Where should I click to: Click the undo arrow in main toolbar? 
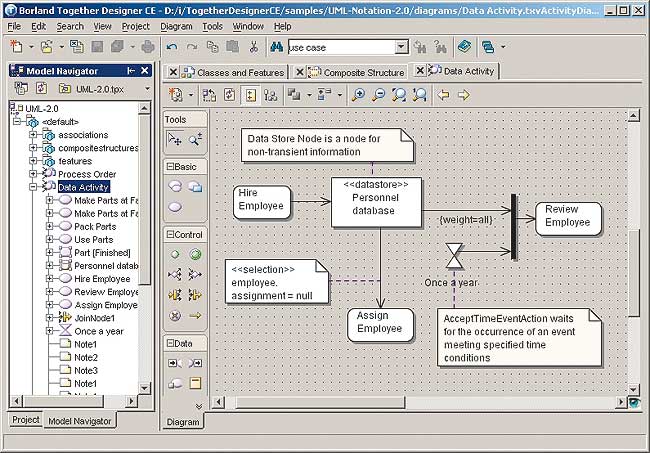(x=172, y=47)
